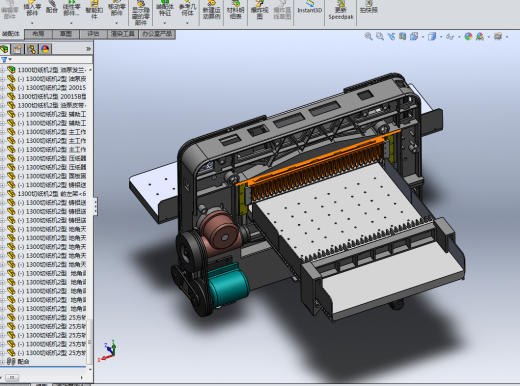The width and height of the screenshot is (520, 386).
Task: Click the Zoom to Area icon
Action: click(380, 36)
